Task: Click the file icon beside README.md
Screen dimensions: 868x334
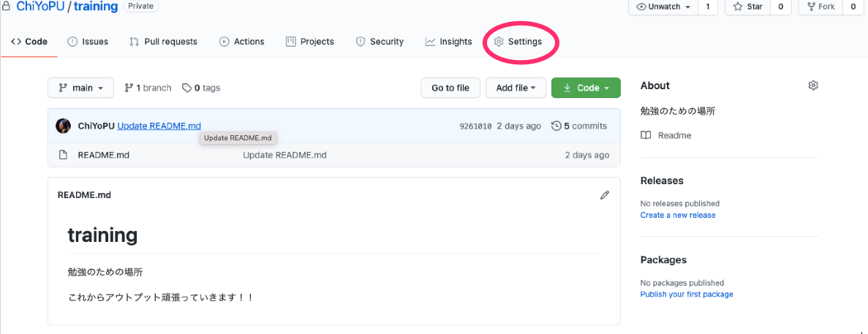Action: pos(63,155)
